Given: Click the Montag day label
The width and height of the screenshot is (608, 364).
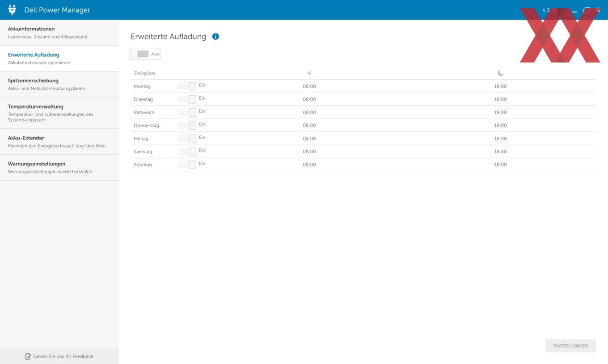Looking at the screenshot, I should tap(142, 86).
